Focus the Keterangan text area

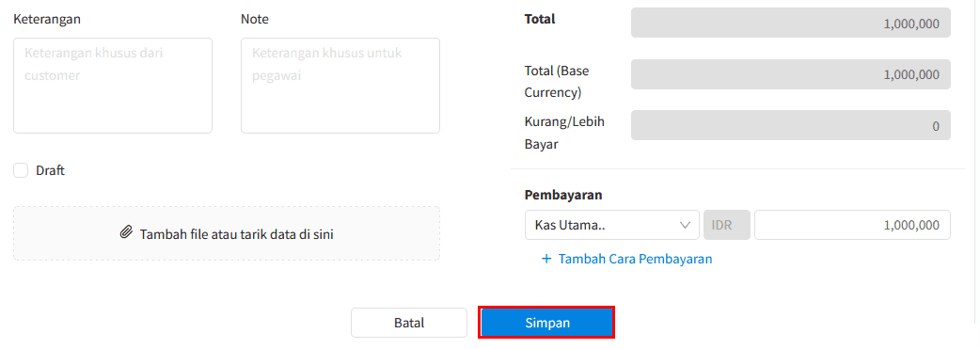pos(113,86)
